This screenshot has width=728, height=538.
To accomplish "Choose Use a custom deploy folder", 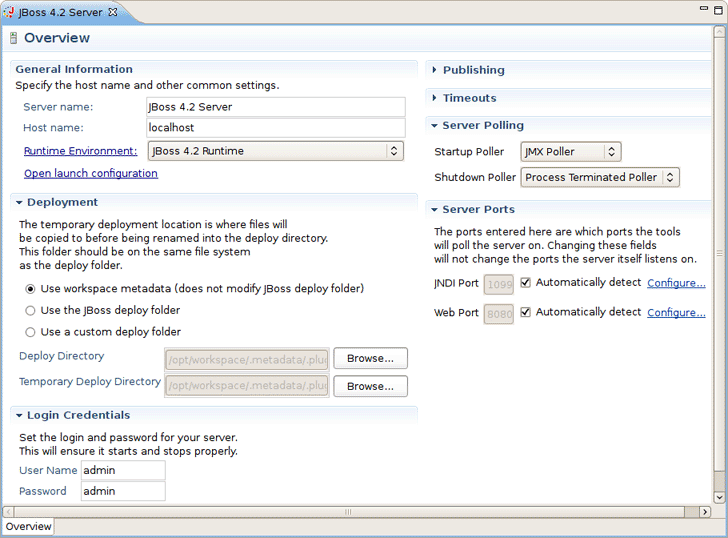I will [30, 332].
